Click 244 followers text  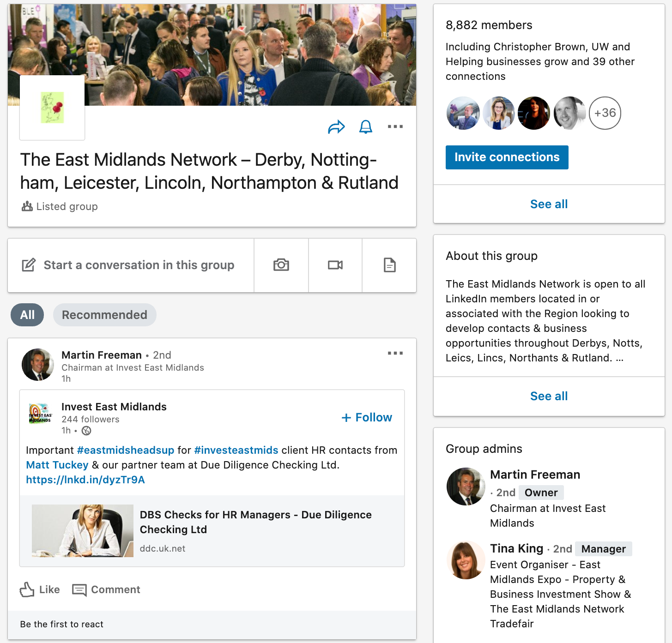pyautogui.click(x=91, y=419)
